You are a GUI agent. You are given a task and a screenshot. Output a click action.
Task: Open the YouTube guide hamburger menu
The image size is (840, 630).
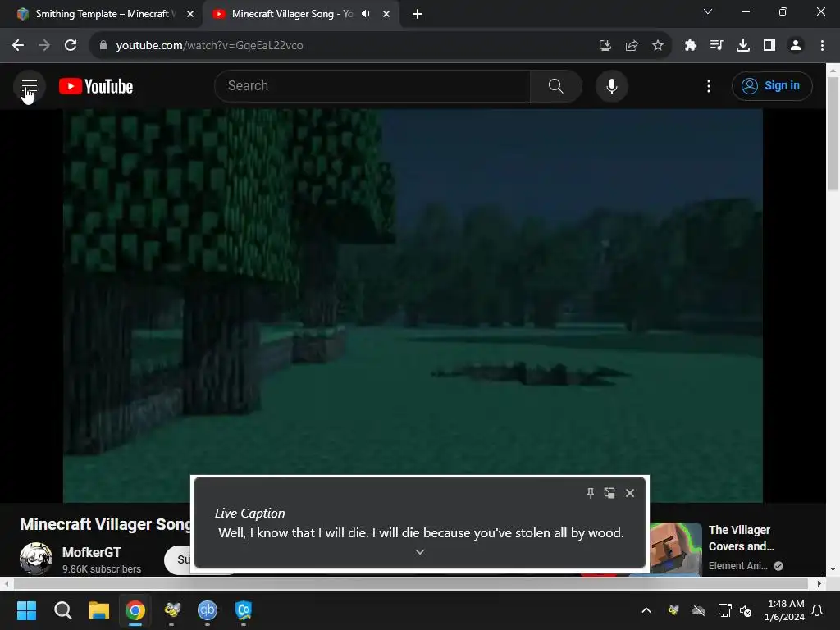pyautogui.click(x=30, y=86)
